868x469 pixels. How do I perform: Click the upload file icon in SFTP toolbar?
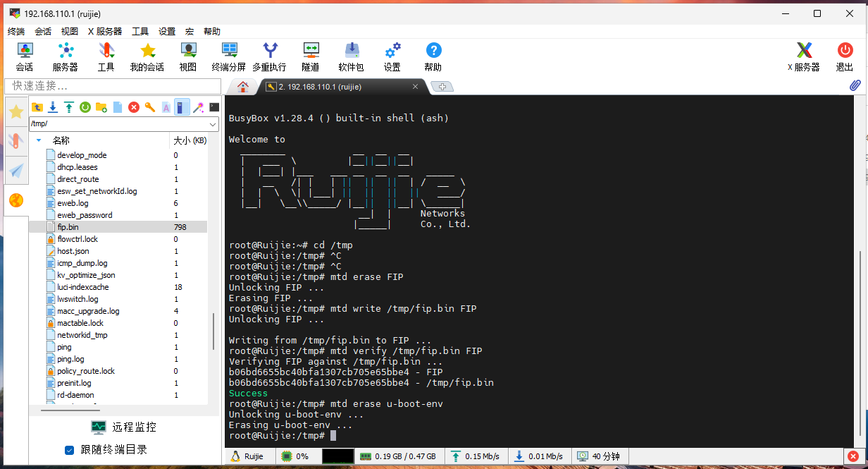pos(69,107)
